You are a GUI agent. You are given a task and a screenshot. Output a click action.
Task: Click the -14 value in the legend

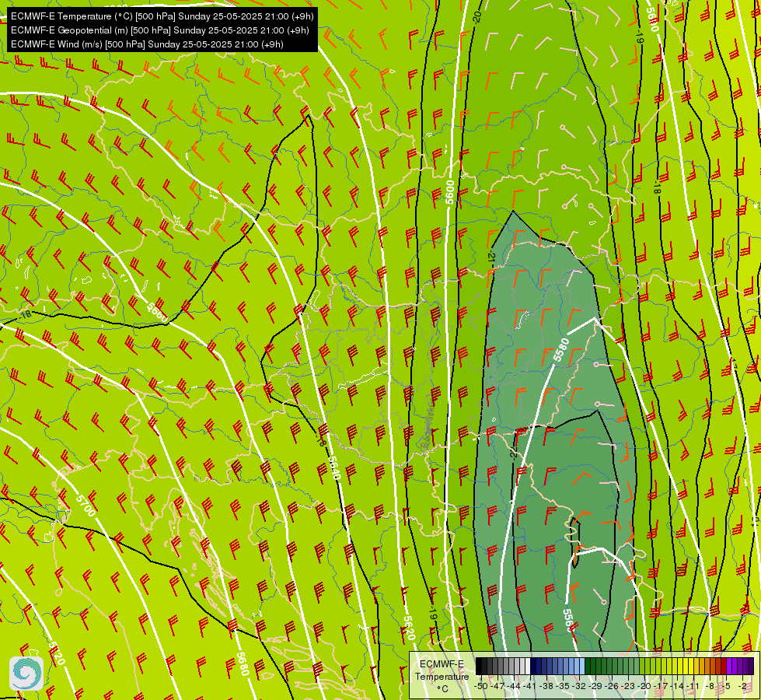pyautogui.click(x=677, y=686)
